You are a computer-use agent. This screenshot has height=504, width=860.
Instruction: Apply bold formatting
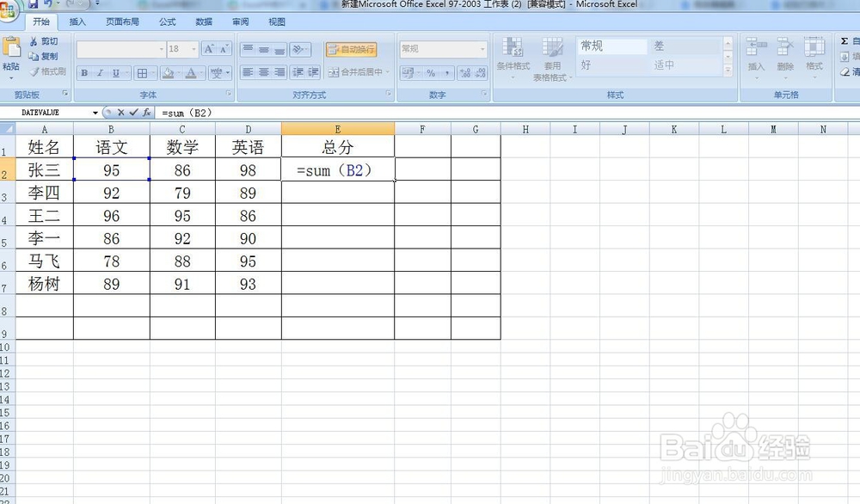point(84,72)
